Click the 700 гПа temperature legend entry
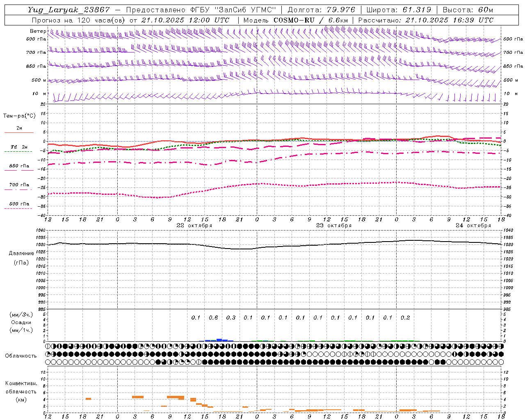 point(19,185)
